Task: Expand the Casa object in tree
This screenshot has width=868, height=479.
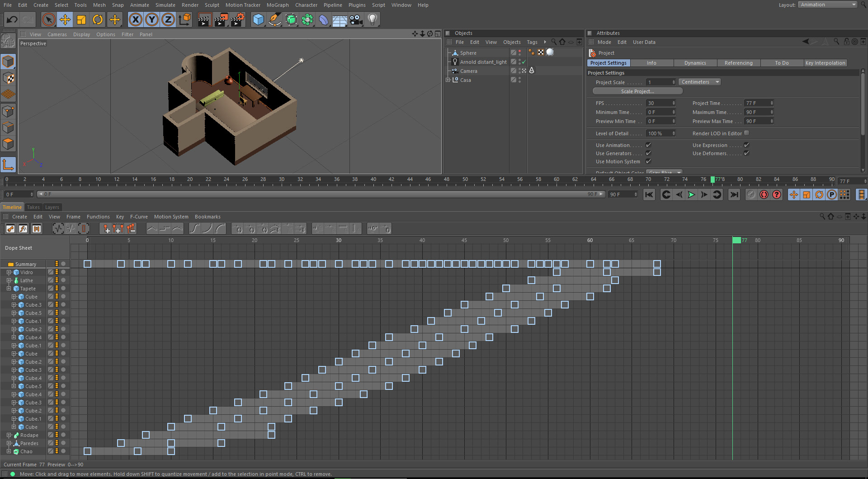Action: [448, 80]
